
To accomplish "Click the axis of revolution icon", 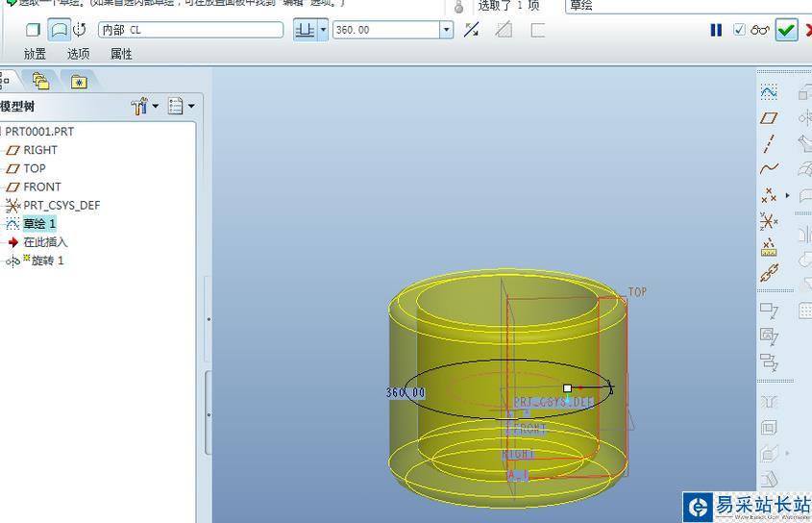I will coord(79,30).
